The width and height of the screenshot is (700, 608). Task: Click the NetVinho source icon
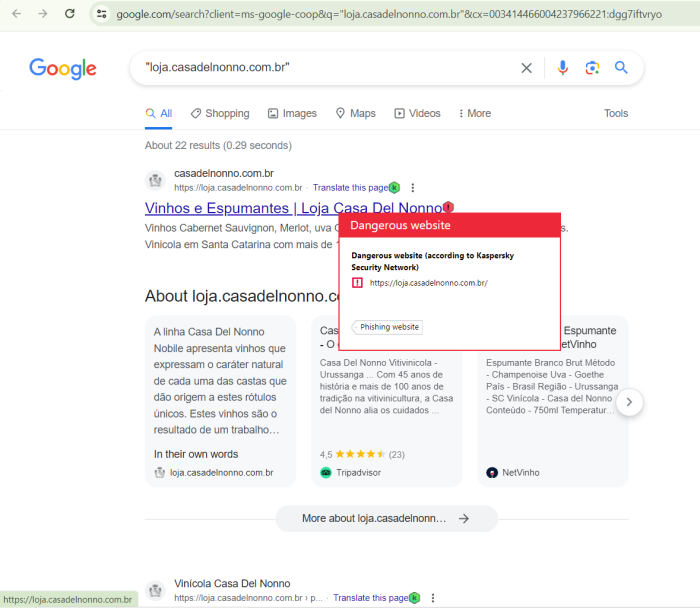click(x=492, y=473)
